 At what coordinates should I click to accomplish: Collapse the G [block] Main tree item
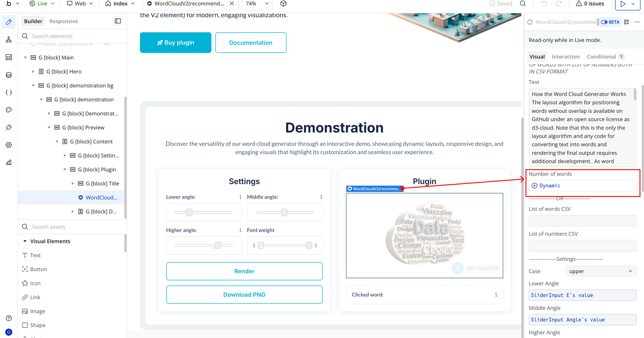(x=25, y=58)
